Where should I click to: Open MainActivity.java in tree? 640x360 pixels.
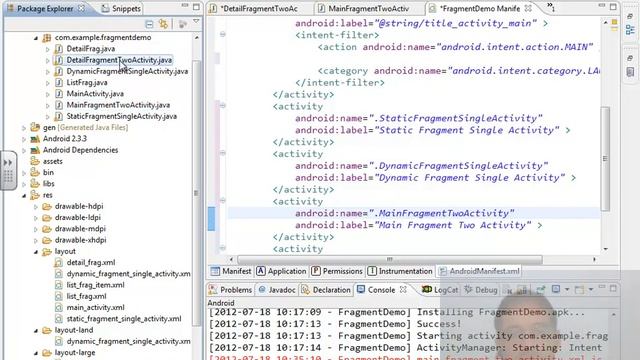[x=95, y=94]
